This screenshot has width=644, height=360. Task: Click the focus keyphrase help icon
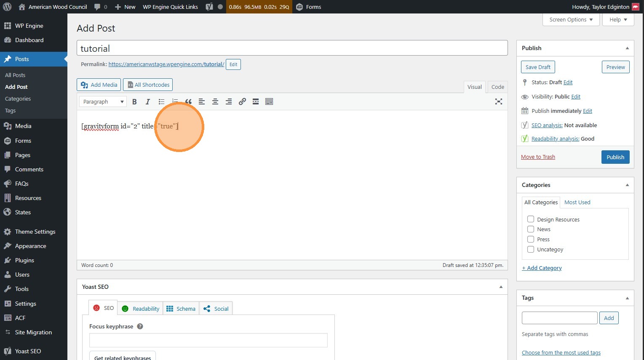140,326
